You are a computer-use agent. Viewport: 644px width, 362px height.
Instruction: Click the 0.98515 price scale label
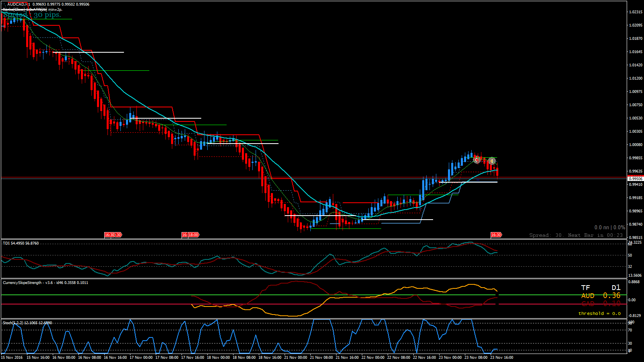pyautogui.click(x=636, y=238)
